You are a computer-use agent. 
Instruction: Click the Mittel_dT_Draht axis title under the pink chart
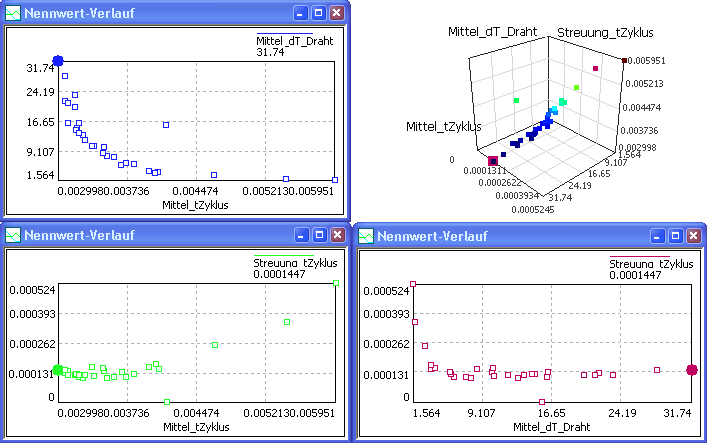tap(551, 427)
